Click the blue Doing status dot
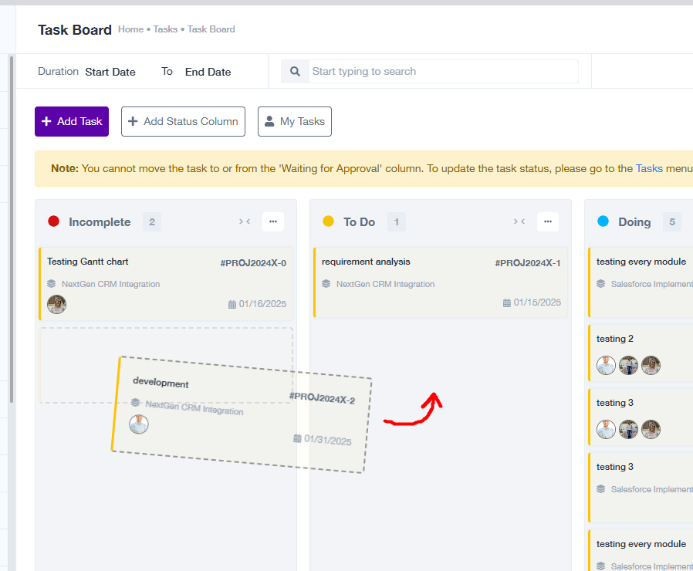 [603, 221]
